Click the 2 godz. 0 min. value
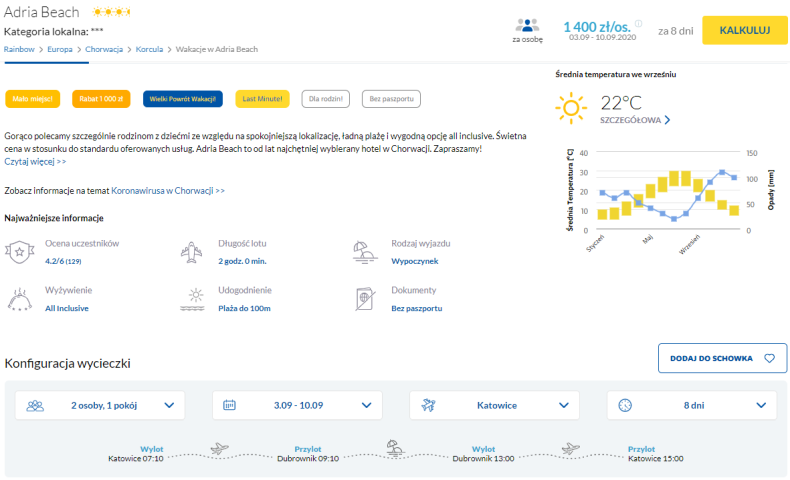 [x=242, y=261]
